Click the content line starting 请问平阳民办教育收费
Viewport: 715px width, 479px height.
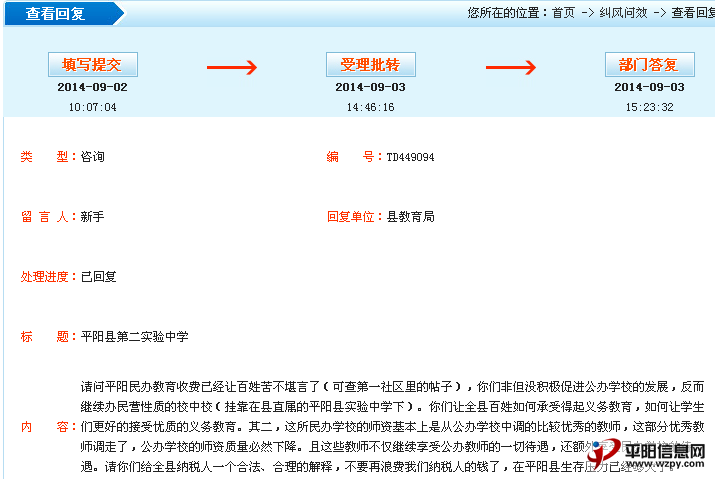pyautogui.click(x=393, y=387)
